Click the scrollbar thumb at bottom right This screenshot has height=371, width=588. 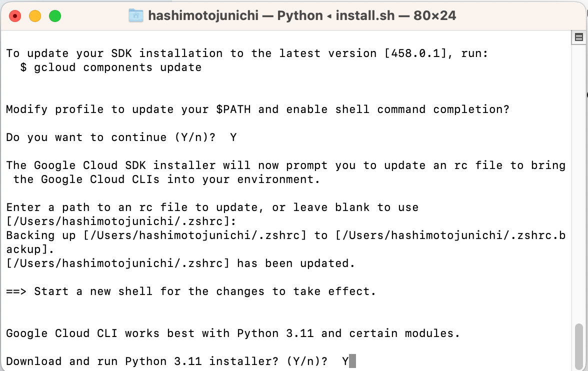click(x=578, y=346)
